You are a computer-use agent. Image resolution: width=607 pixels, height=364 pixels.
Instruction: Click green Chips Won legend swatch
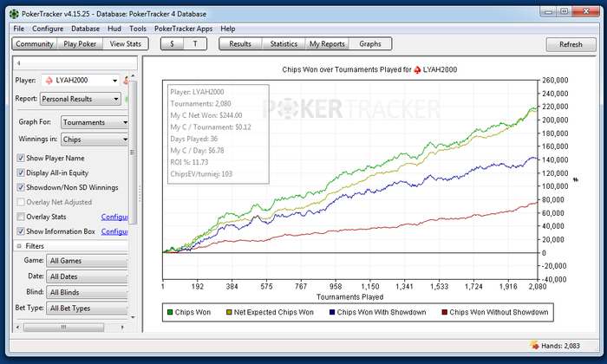[x=170, y=312]
